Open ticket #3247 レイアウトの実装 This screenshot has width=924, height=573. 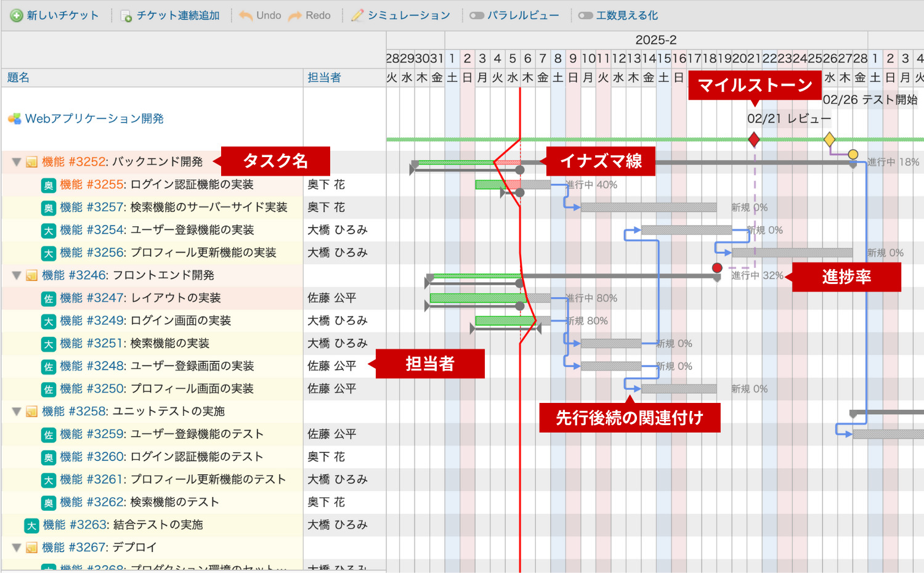(140, 298)
